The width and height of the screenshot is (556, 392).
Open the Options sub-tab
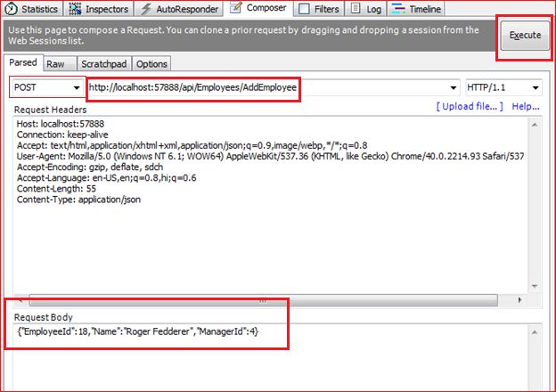tap(151, 64)
